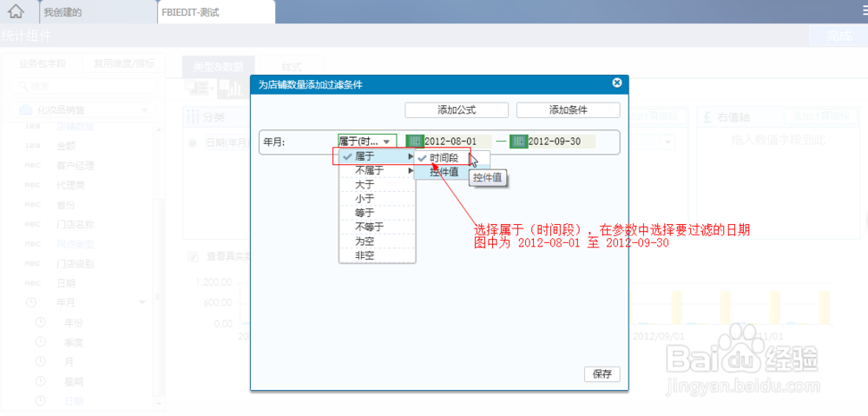Open calendar picker for end date 2012-09-30
The width and height of the screenshot is (868, 416).
(x=518, y=142)
